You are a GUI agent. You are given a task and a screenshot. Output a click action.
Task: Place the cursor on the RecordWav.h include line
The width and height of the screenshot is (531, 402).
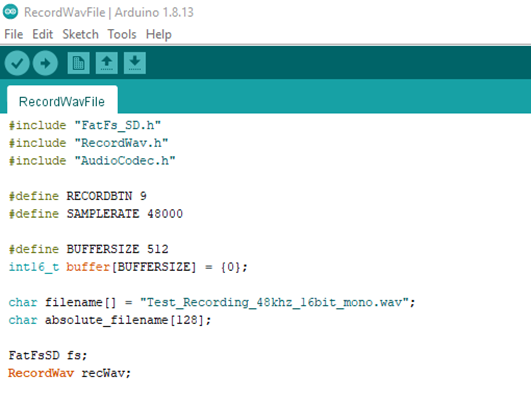(x=88, y=143)
